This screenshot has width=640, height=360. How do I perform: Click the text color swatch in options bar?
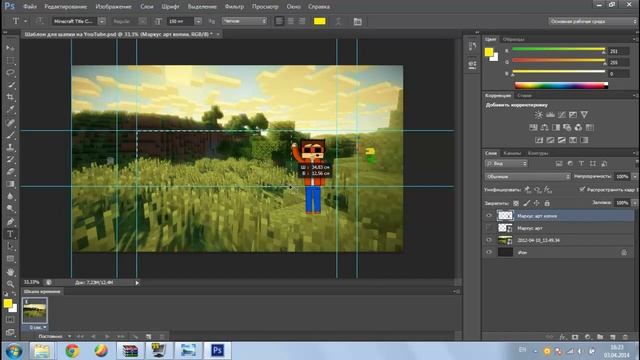coord(320,21)
